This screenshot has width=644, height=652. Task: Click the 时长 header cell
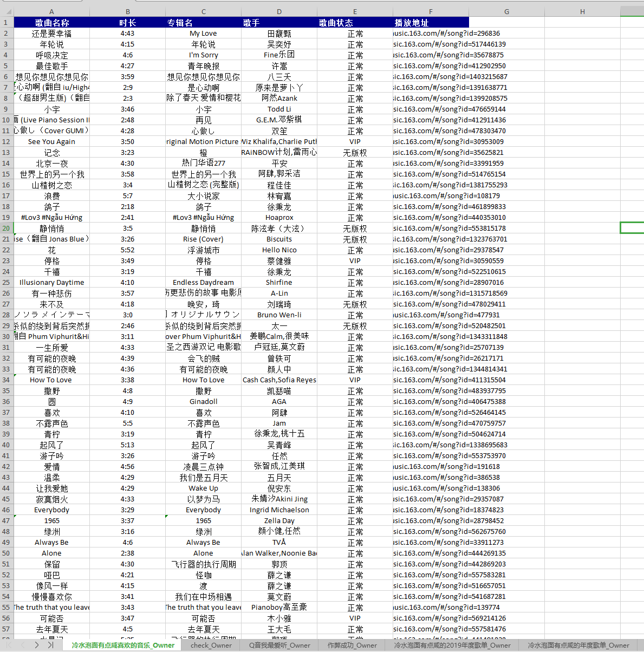[x=128, y=22]
